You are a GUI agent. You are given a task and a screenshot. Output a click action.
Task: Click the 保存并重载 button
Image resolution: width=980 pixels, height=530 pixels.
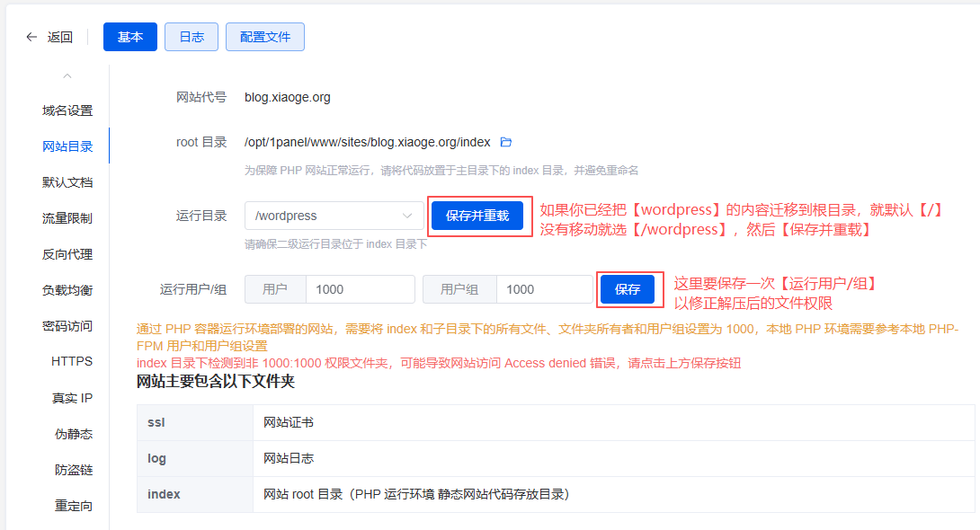(477, 216)
